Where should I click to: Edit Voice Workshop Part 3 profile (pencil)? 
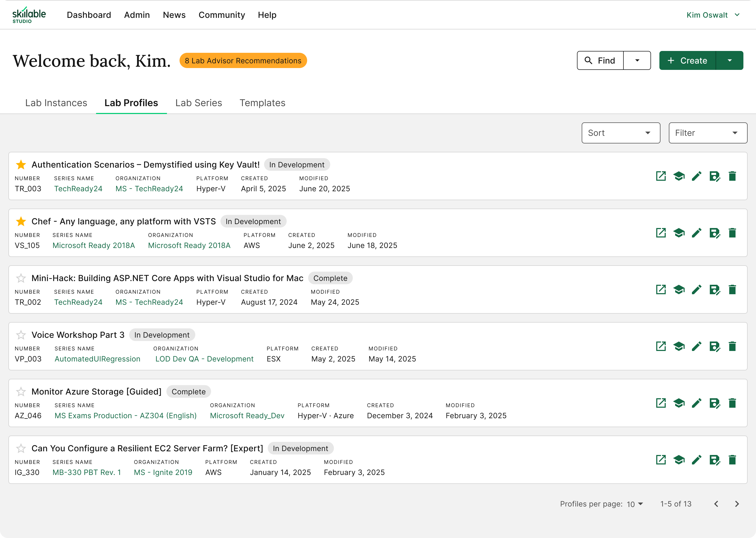point(697,346)
